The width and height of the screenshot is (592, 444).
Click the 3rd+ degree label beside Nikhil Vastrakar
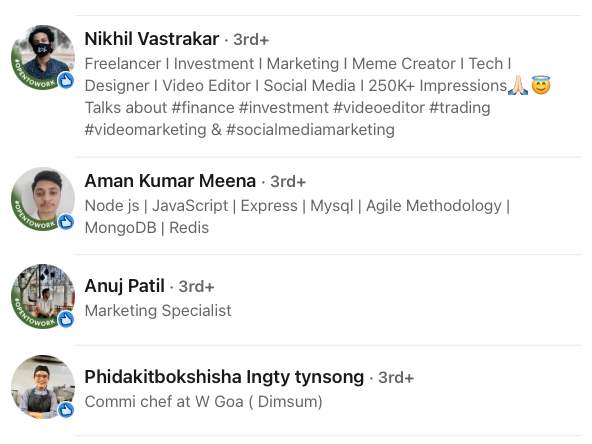pos(251,40)
